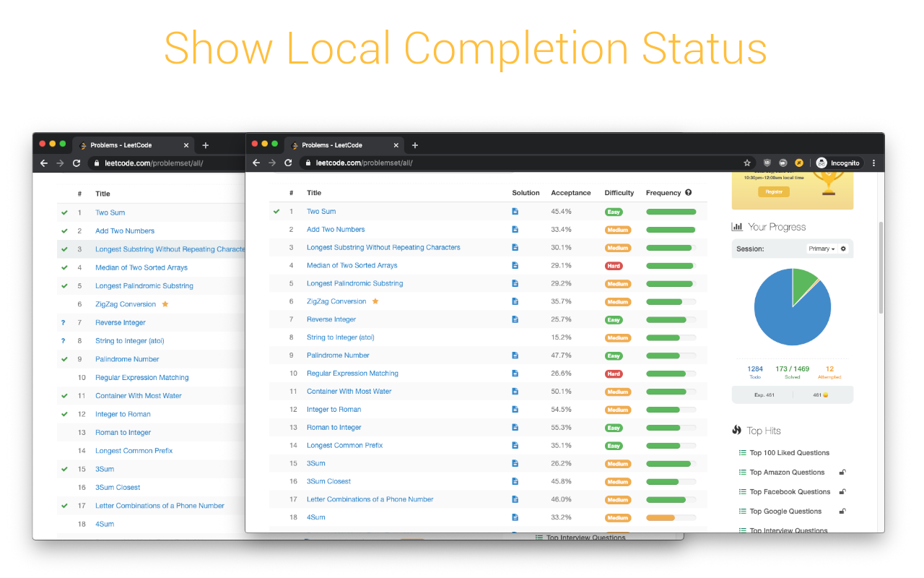Open Container With Most Water in front window
Viewport: 924px width, 578px height.
pyautogui.click(x=349, y=392)
